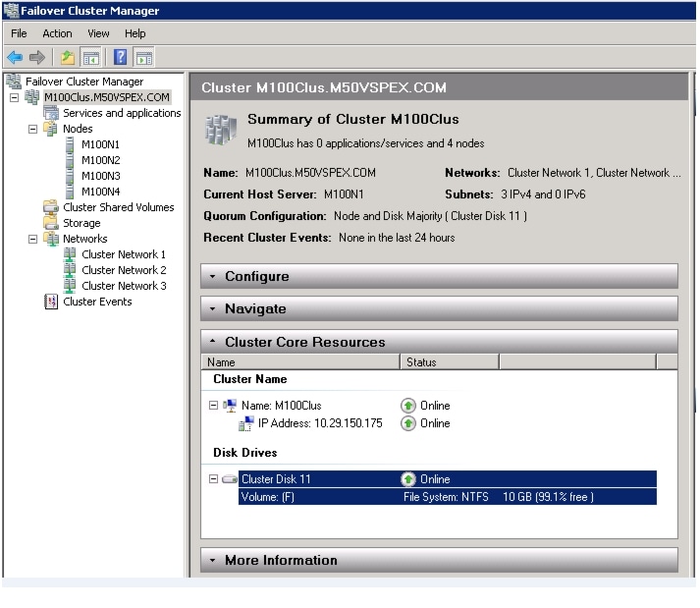Click the IP Address resource icon
700x608 pixels.
pos(246,423)
